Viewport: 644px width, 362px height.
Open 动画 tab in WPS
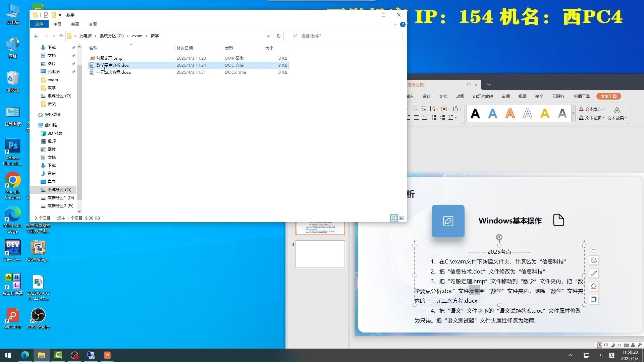(x=460, y=97)
